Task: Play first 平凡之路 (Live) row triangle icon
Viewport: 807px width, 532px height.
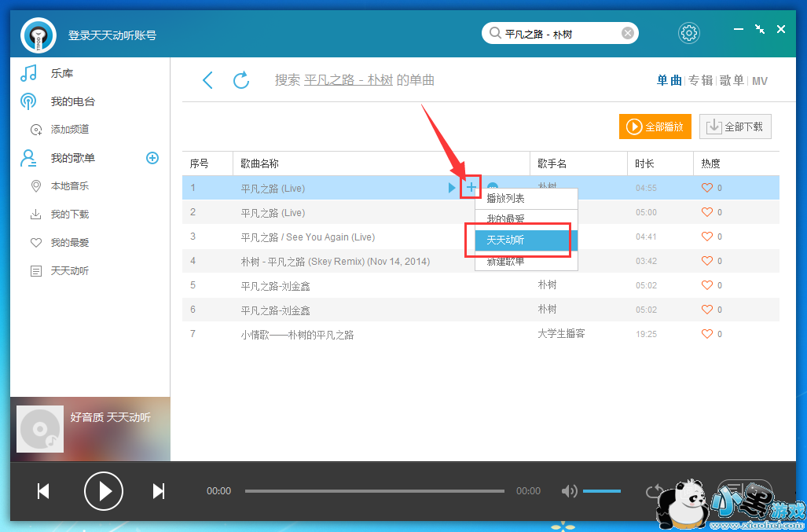Action: [x=452, y=188]
